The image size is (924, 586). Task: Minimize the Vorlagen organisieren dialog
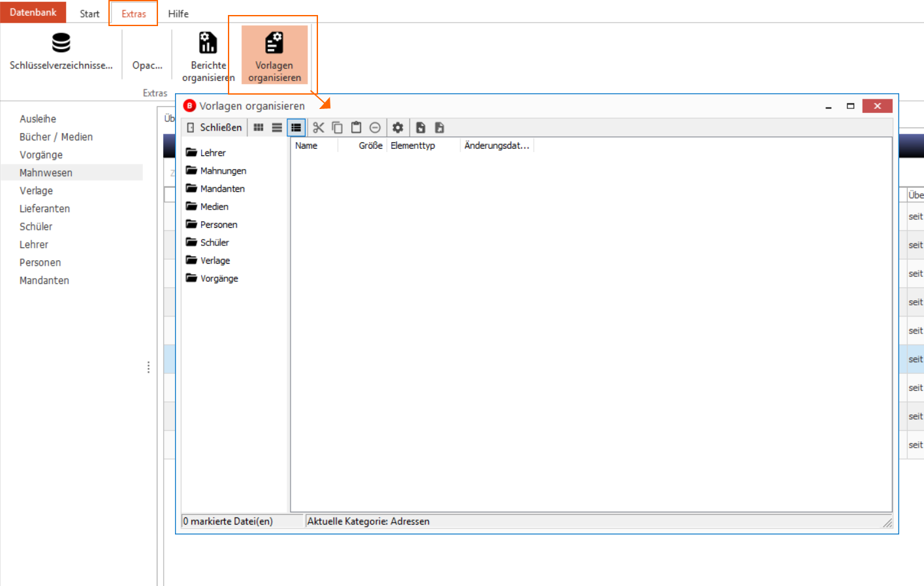[x=829, y=106]
